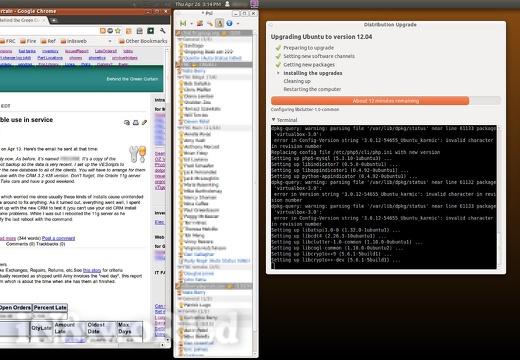The height and width of the screenshot is (360, 520).
Task: Follow the fuel tanks link
Action: click(x=27, y=51)
